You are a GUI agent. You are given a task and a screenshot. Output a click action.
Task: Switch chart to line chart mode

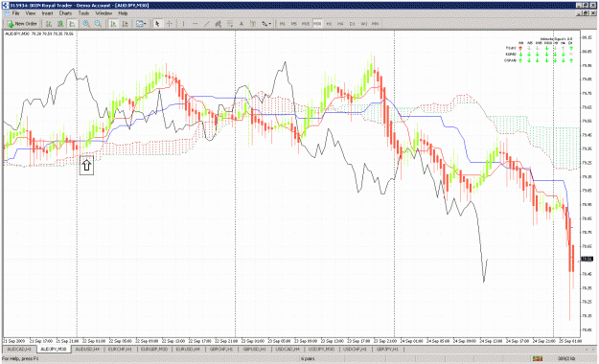pos(72,24)
